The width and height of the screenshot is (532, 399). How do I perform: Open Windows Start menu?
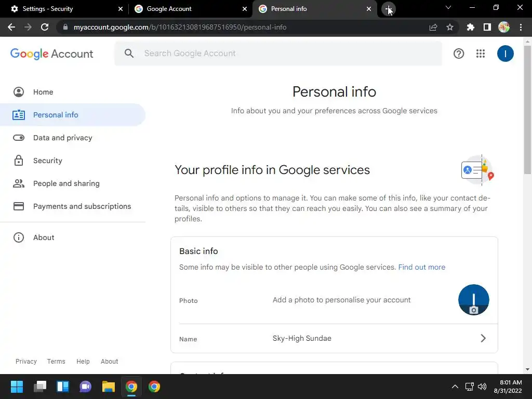(x=17, y=387)
